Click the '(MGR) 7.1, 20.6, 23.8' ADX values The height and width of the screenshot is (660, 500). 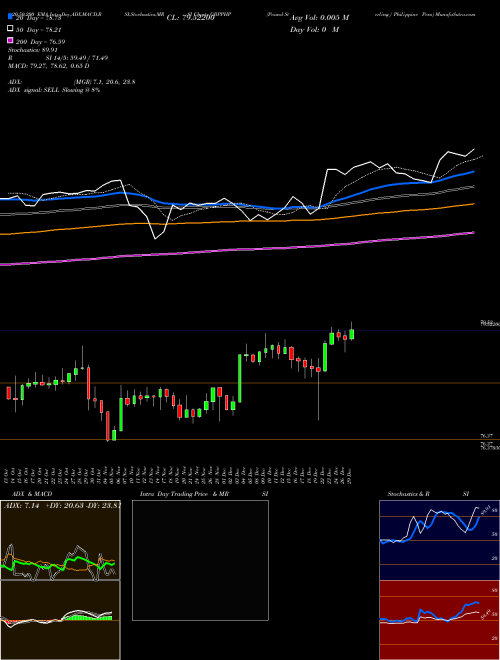coord(104,82)
